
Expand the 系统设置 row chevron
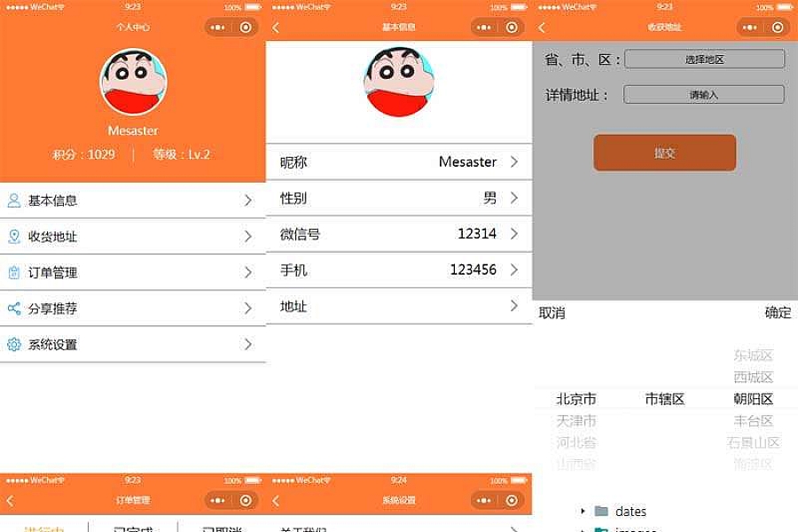248,344
